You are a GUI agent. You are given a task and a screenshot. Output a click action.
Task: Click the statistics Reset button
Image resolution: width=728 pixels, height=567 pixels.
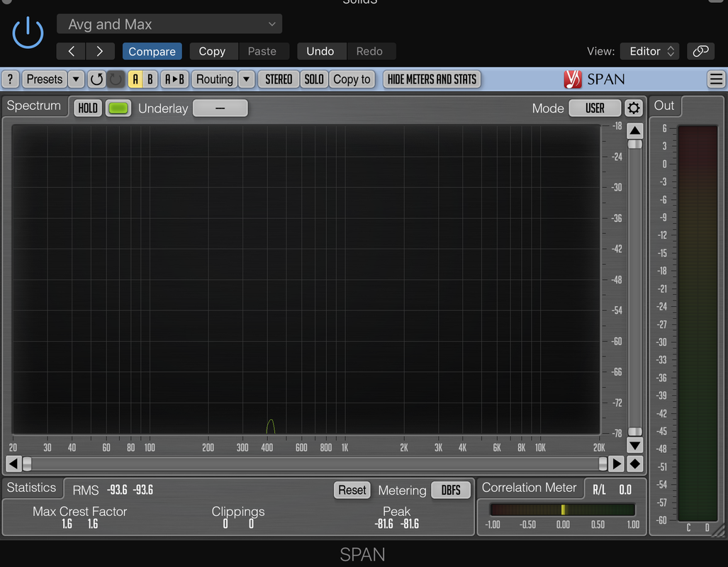click(352, 490)
